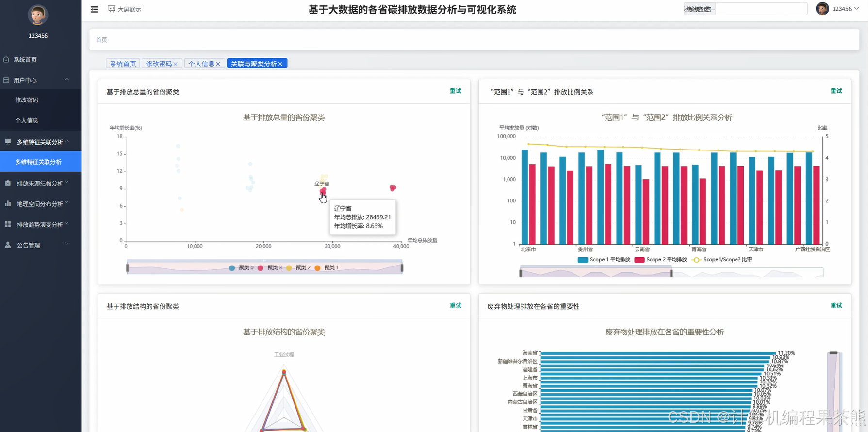Toggle the Scope 2 平均排放 legend
Screen dimensions: 868x432
coord(661,260)
